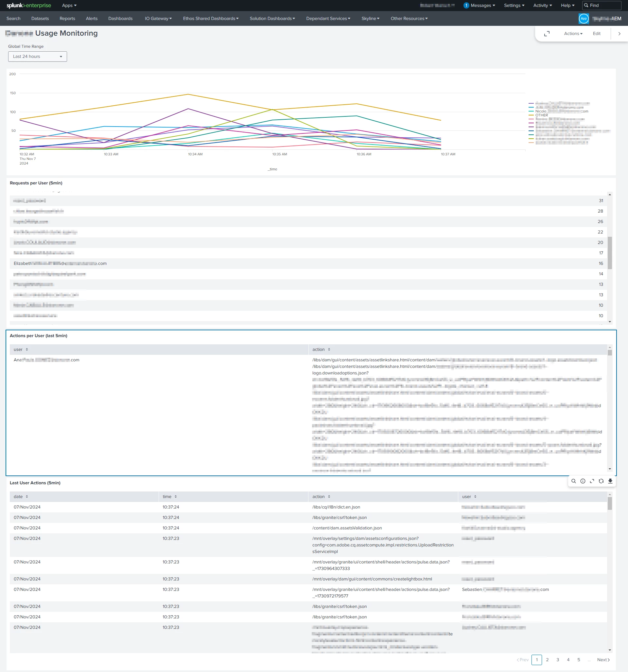Export panel results with download icon
The image size is (628, 672).
tap(610, 481)
